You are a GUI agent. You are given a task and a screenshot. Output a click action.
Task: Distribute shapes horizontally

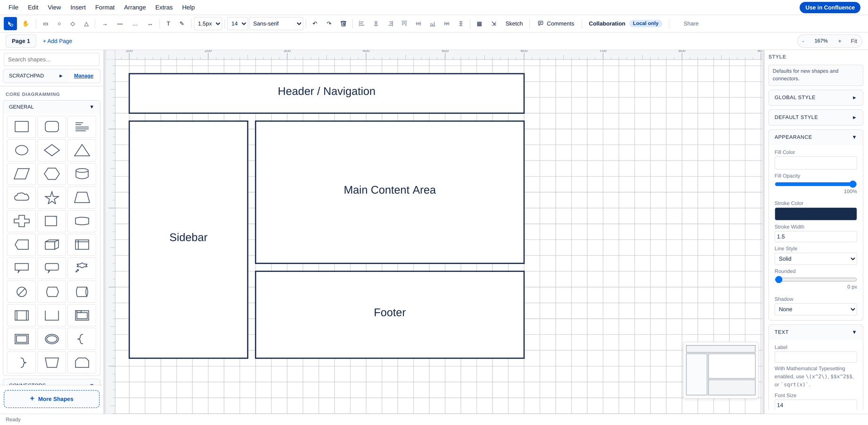[447, 24]
